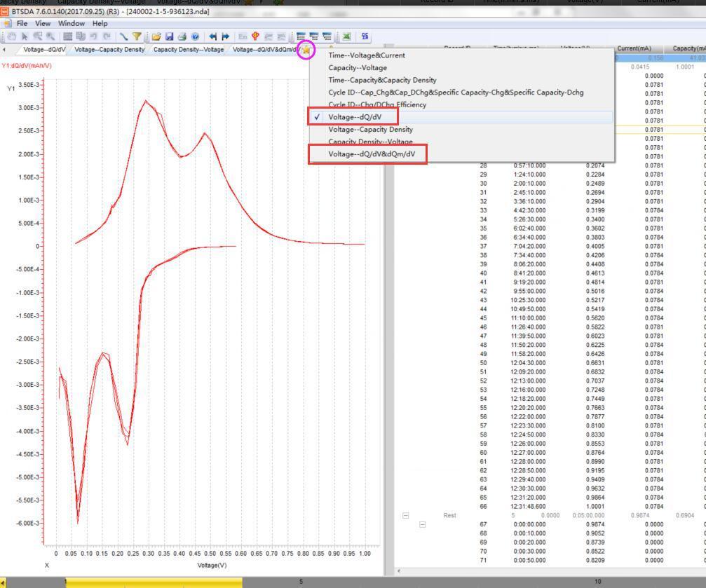Screen dimensions: 706x588
Task: Enable Voltage--Capacity Density in popup list
Action: pyautogui.click(x=461, y=129)
